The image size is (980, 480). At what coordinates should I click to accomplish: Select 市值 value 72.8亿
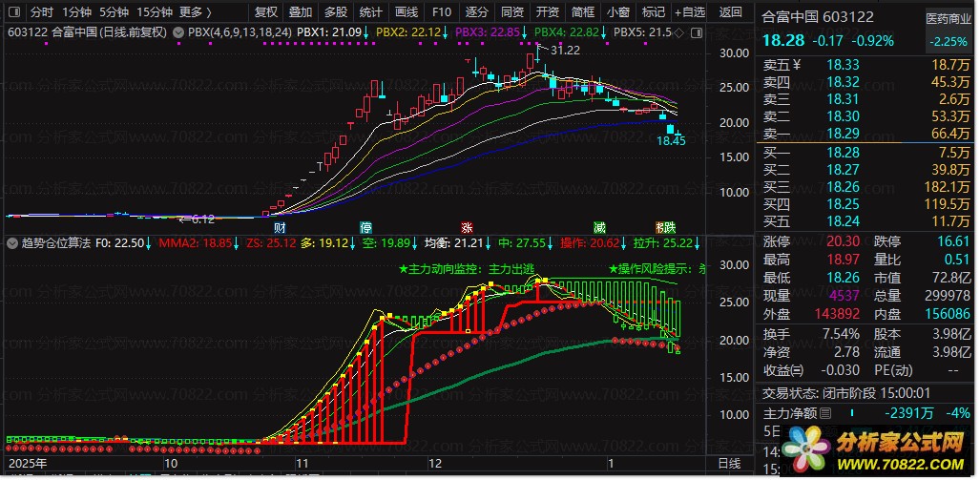(950, 276)
